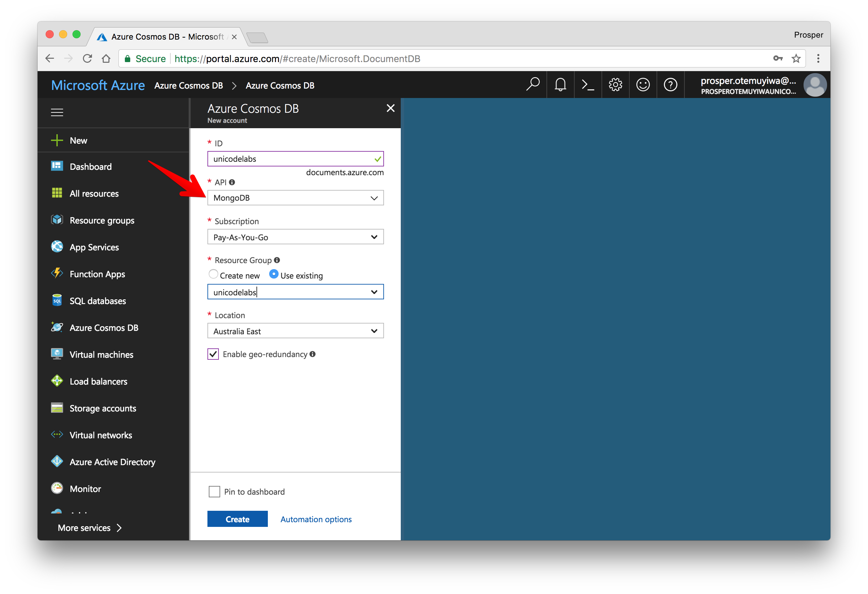Open the Automation options link
The height and width of the screenshot is (594, 868).
pyautogui.click(x=316, y=519)
